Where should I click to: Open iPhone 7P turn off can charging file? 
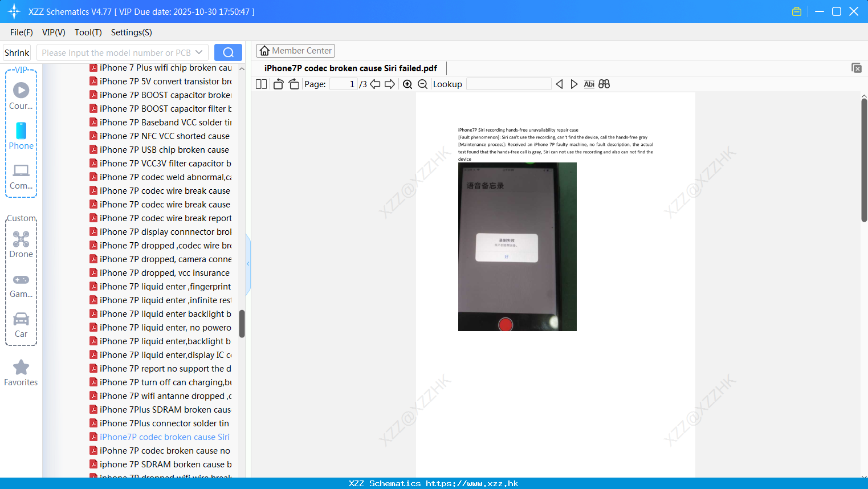161,382
